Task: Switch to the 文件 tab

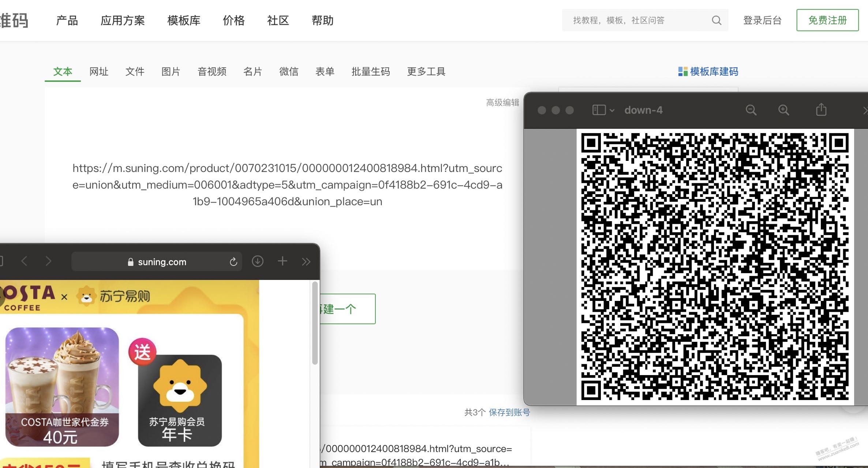Action: pyautogui.click(x=135, y=72)
